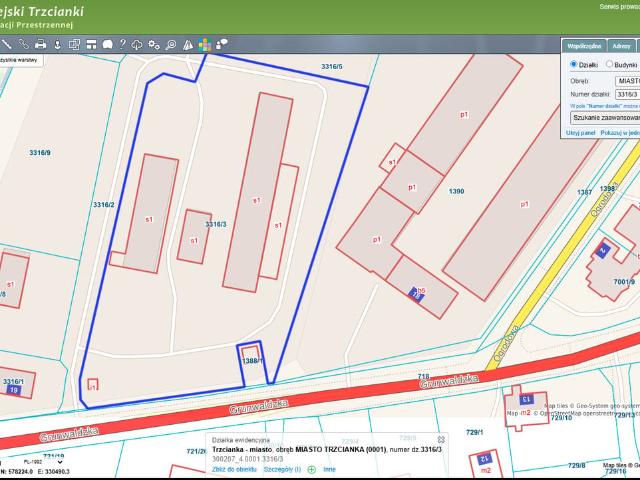640x480 pixels.
Task: Click the Ukryj panel link
Action: pyautogui.click(x=580, y=132)
